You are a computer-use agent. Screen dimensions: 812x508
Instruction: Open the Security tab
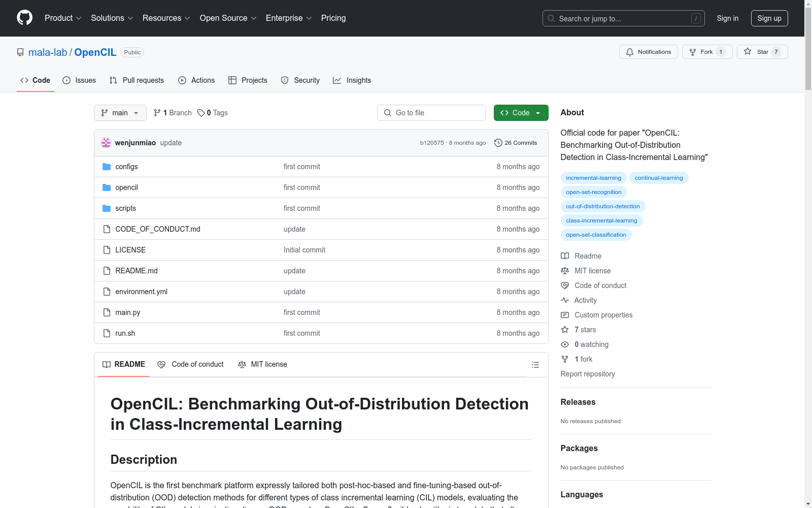coord(300,80)
